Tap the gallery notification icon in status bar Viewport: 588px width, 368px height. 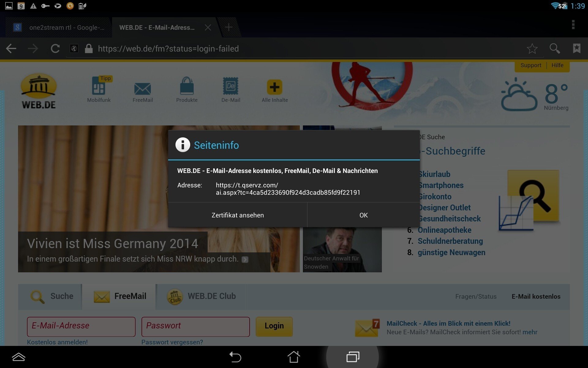[9, 6]
